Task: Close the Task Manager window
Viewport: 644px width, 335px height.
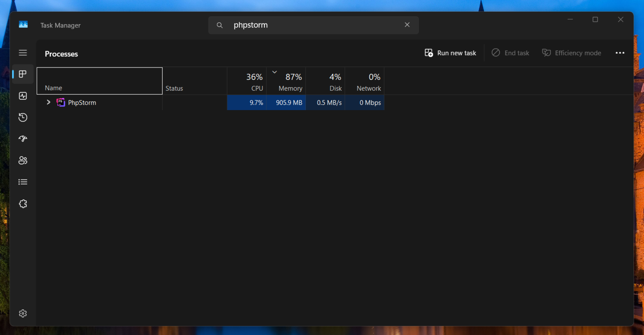Action: point(621,19)
